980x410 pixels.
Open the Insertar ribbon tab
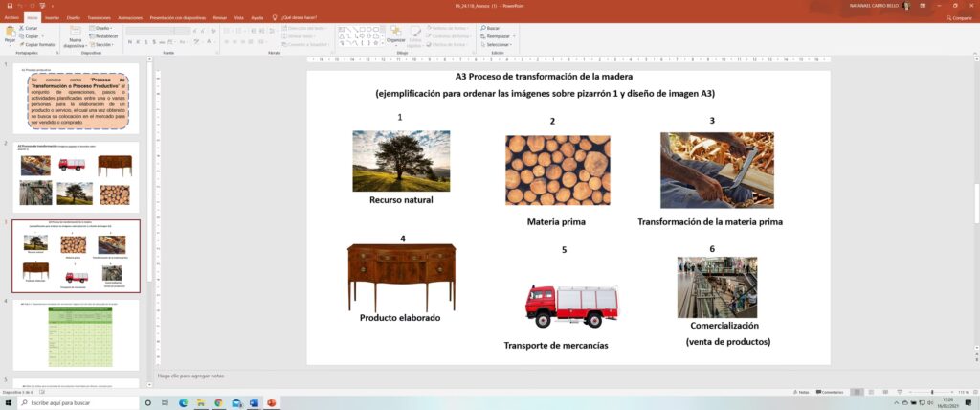pos(51,17)
